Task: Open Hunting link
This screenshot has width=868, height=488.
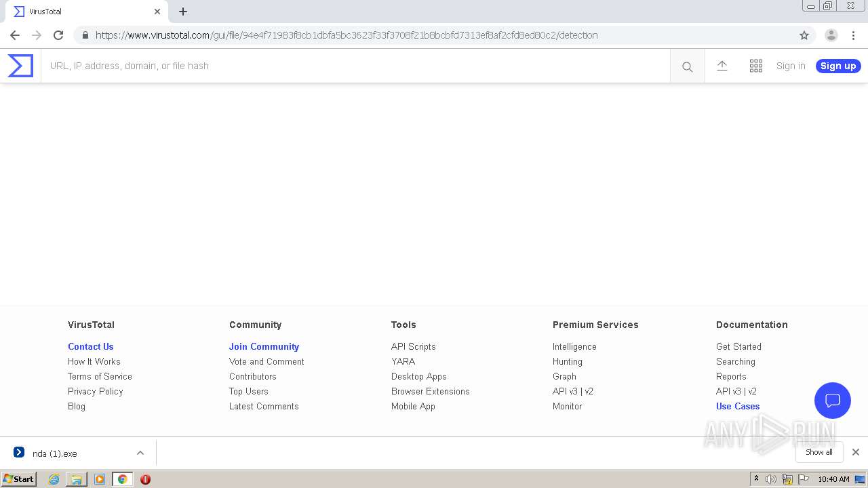Action: point(568,361)
